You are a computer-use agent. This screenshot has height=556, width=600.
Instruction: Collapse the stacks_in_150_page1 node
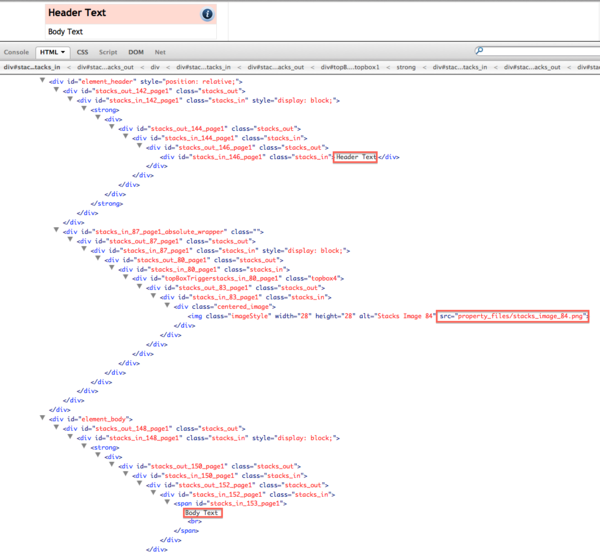tap(125, 474)
